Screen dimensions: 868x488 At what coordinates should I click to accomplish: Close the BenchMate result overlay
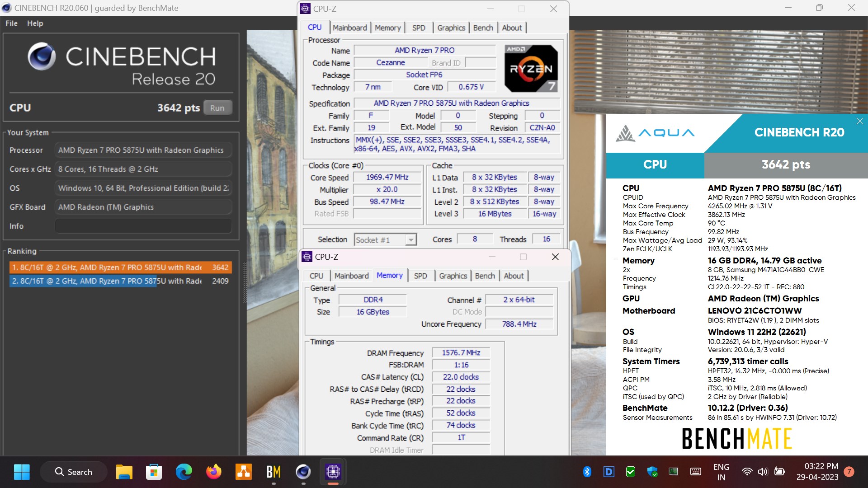point(859,121)
